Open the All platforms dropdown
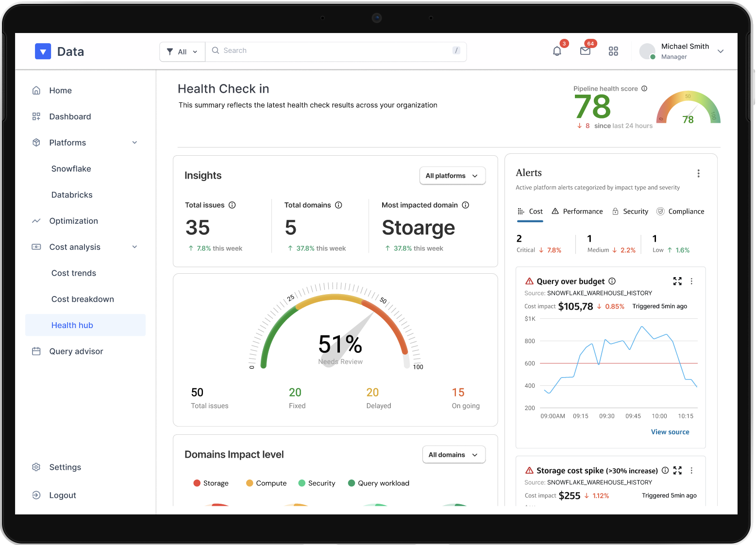The image size is (756, 545). 452,176
